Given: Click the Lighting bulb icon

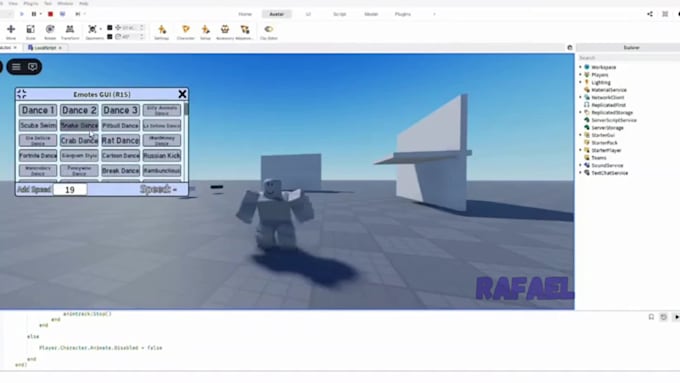Looking at the screenshot, I should click(587, 82).
